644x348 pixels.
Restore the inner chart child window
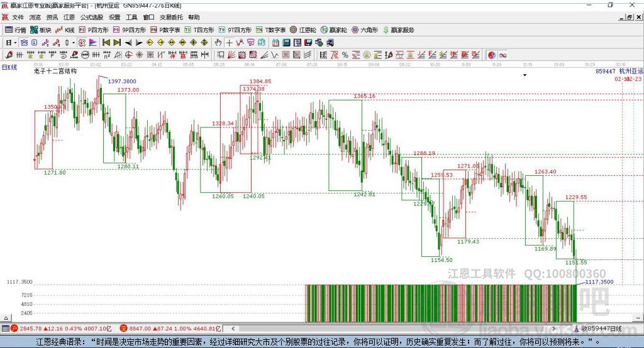pyautogui.click(x=629, y=17)
